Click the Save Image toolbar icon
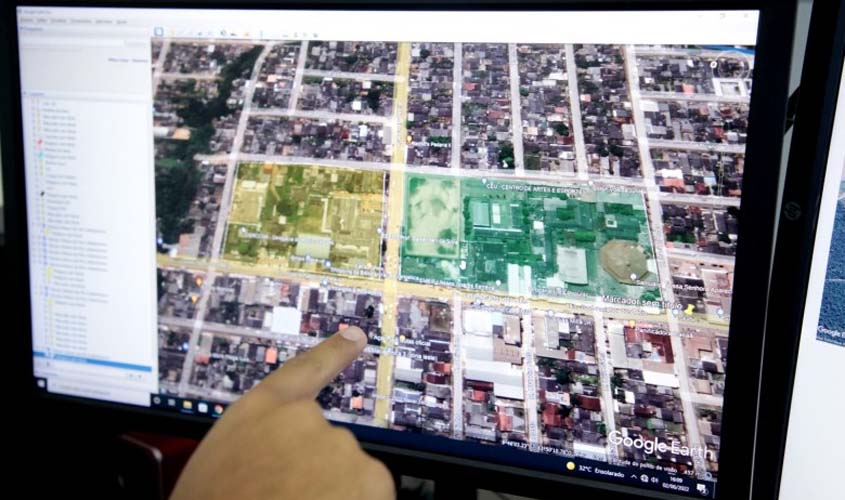Screen dimensions: 845x500 click(x=305, y=35)
